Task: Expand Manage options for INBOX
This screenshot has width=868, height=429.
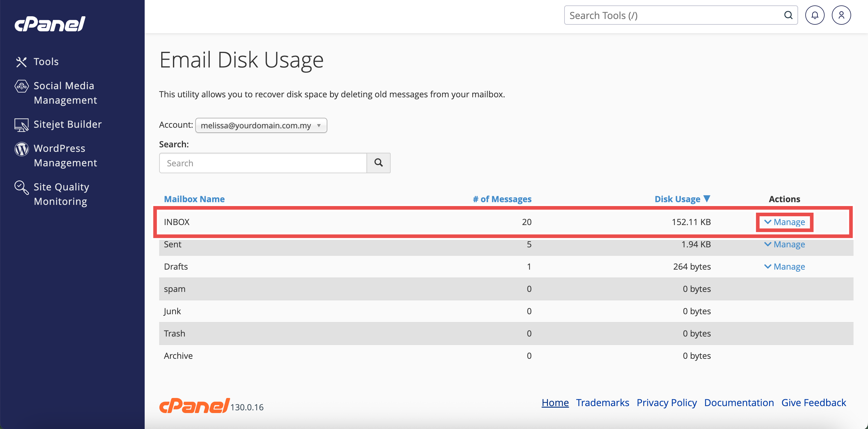Action: pos(785,222)
